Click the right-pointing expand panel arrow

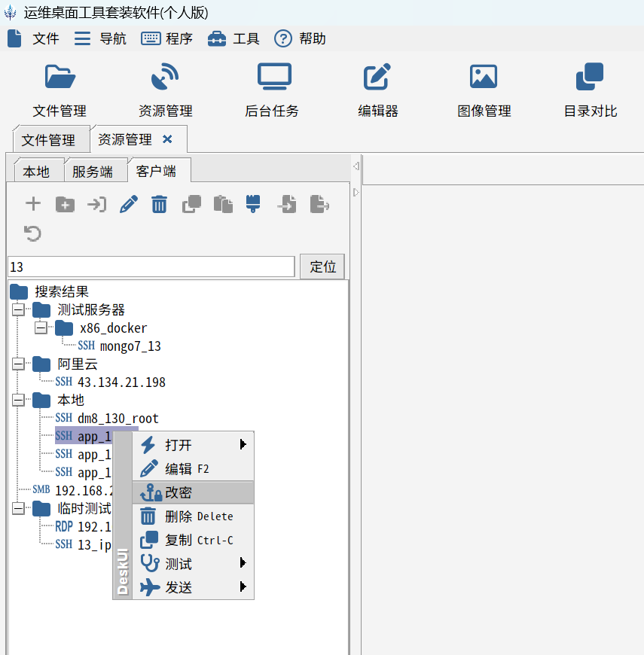[356, 192]
